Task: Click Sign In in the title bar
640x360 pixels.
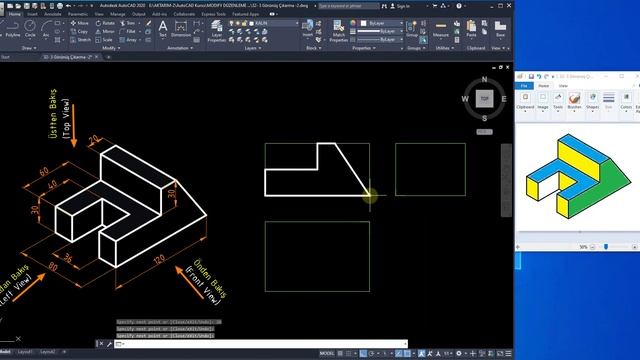Action: pyautogui.click(x=403, y=6)
